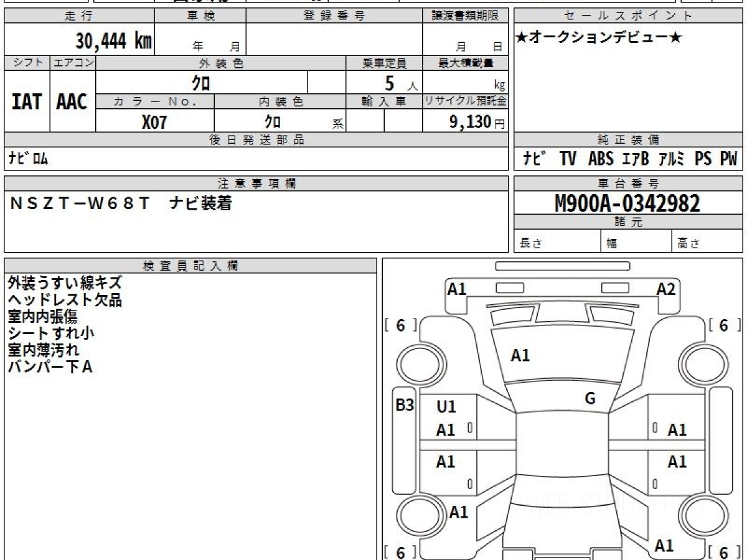
Task: Click the color code X07
Action: (154, 122)
